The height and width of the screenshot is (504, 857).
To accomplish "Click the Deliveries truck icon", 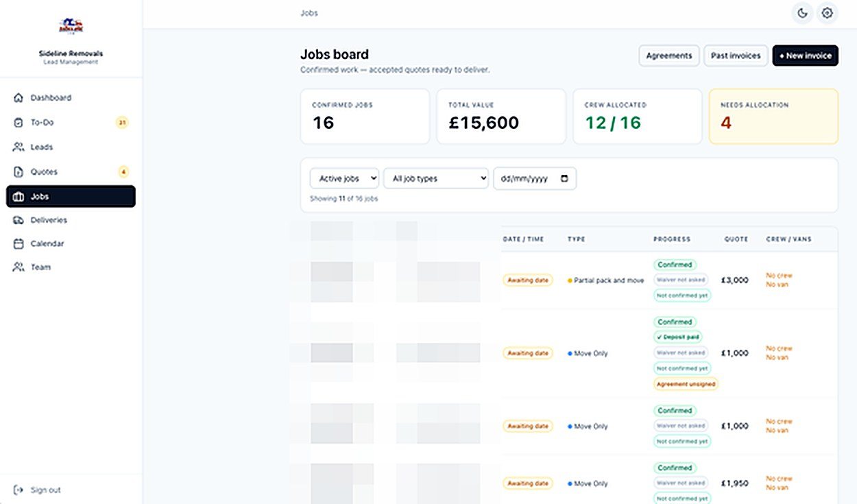I will point(19,220).
